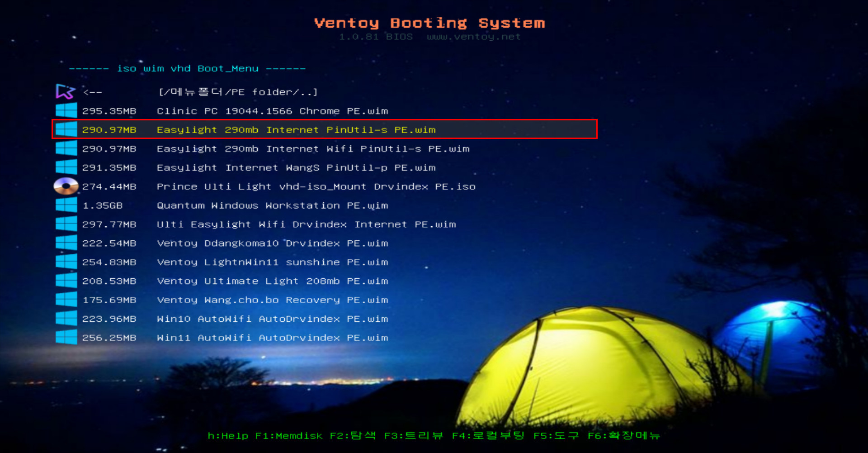868x453 pixels.
Task: Click the 1.0.81 BIOS version text
Action: coord(376,37)
